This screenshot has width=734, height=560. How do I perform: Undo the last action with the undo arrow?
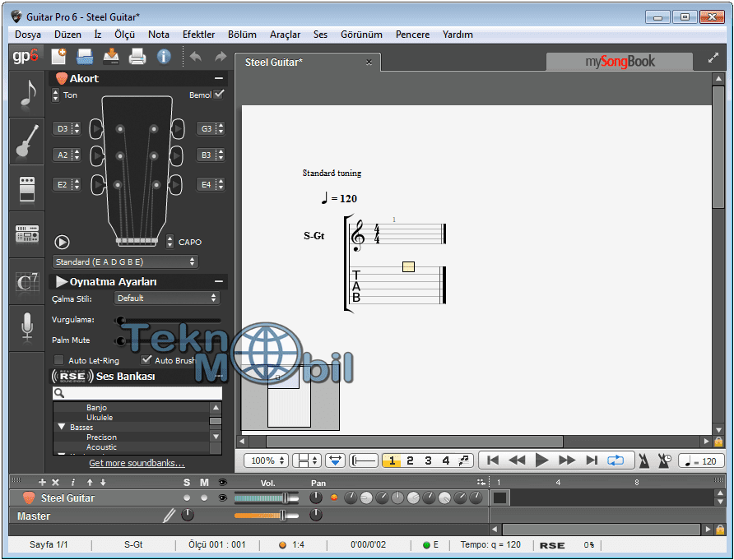pos(196,57)
